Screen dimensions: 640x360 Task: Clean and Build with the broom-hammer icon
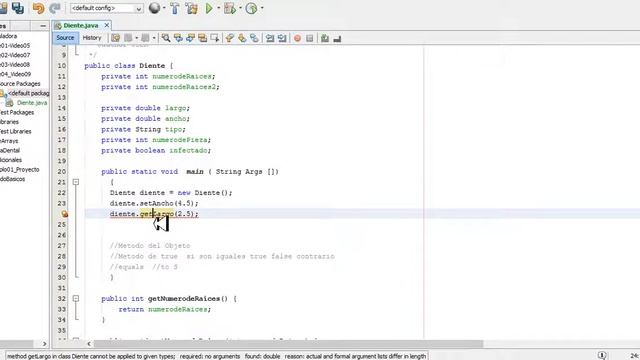[191, 8]
